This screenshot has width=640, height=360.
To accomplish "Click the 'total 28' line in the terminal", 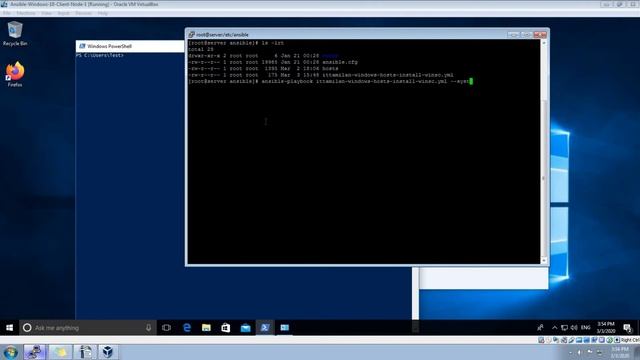I will [201, 49].
